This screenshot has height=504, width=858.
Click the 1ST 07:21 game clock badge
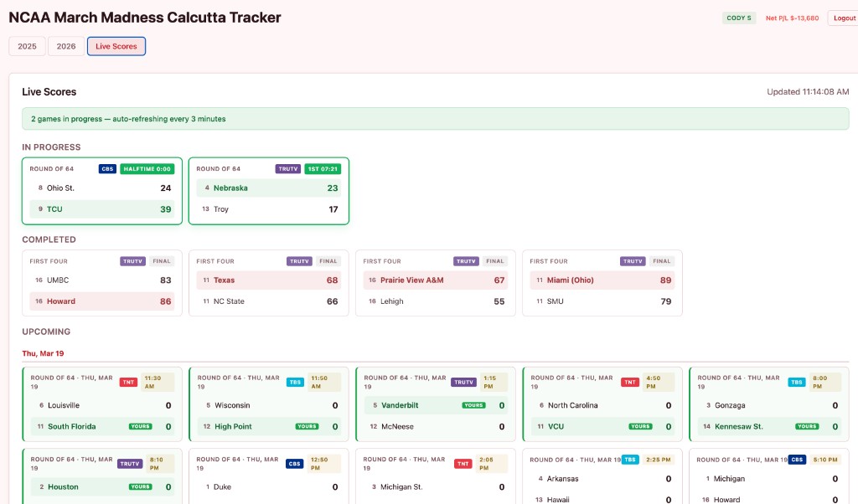point(322,169)
